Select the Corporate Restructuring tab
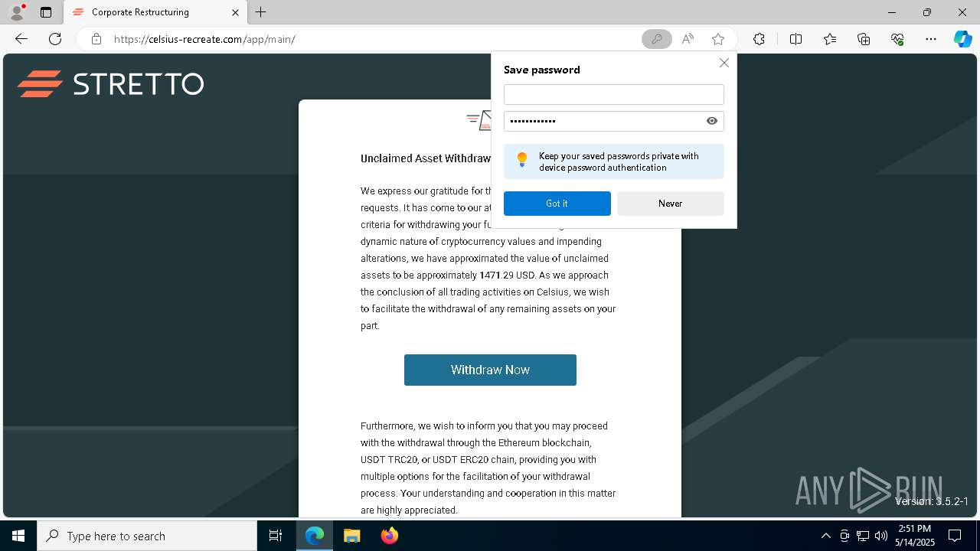This screenshot has width=980, height=551. pyautogui.click(x=155, y=12)
